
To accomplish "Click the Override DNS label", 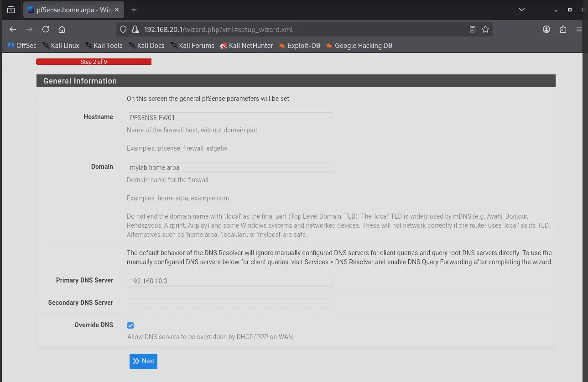I will pos(94,325).
